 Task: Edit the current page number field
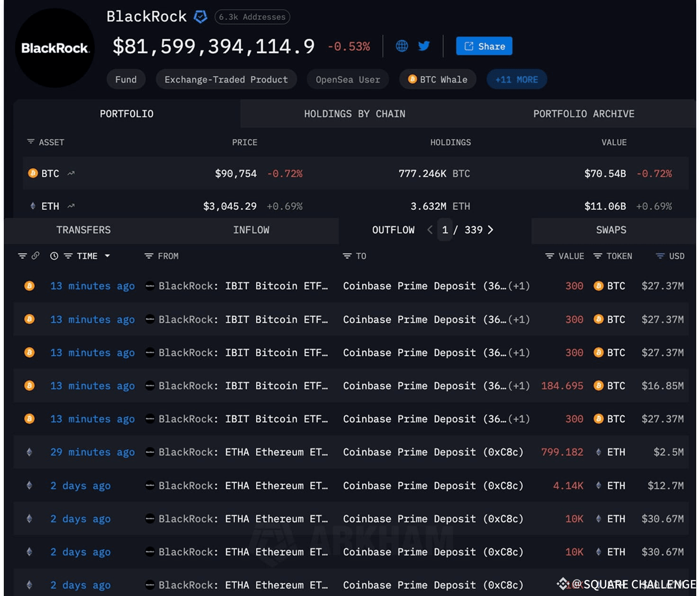pyautogui.click(x=445, y=230)
